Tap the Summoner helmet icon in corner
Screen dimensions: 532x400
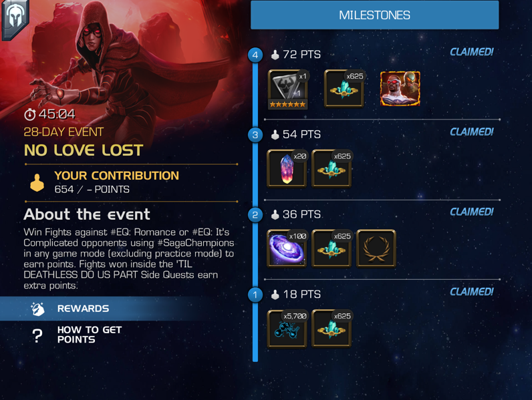[x=14, y=17]
